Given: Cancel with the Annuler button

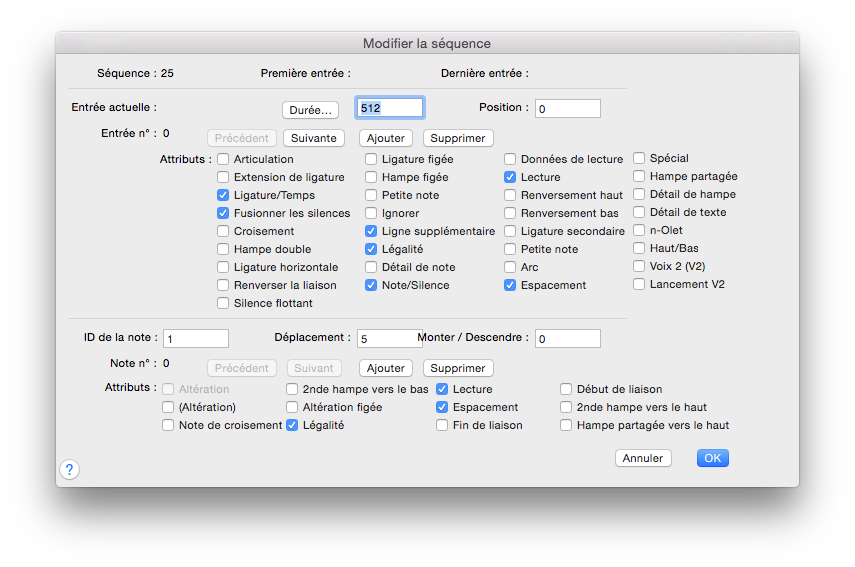Looking at the screenshot, I should click(x=643, y=458).
